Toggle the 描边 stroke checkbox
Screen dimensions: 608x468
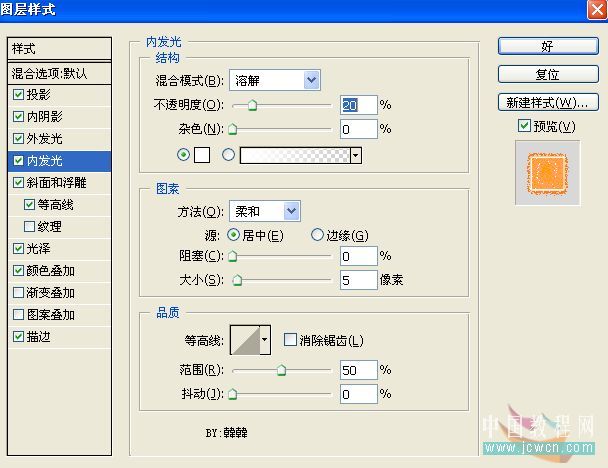point(18,337)
